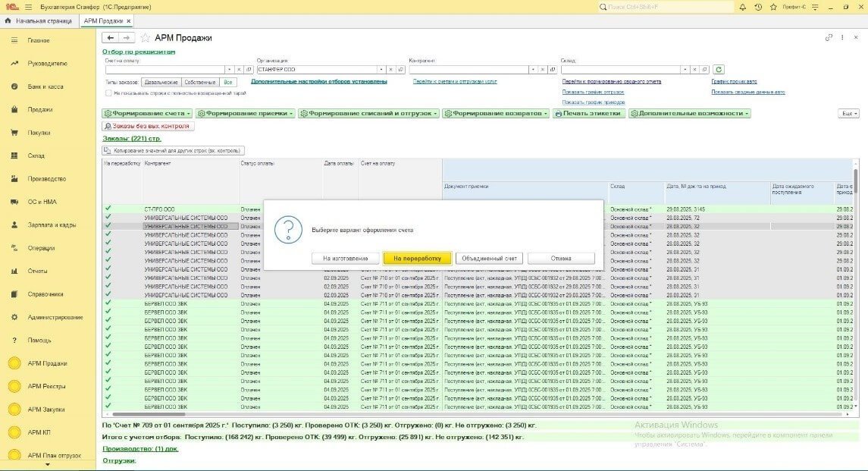Select the Собственные order type toggle
868x471 pixels.
tap(200, 82)
